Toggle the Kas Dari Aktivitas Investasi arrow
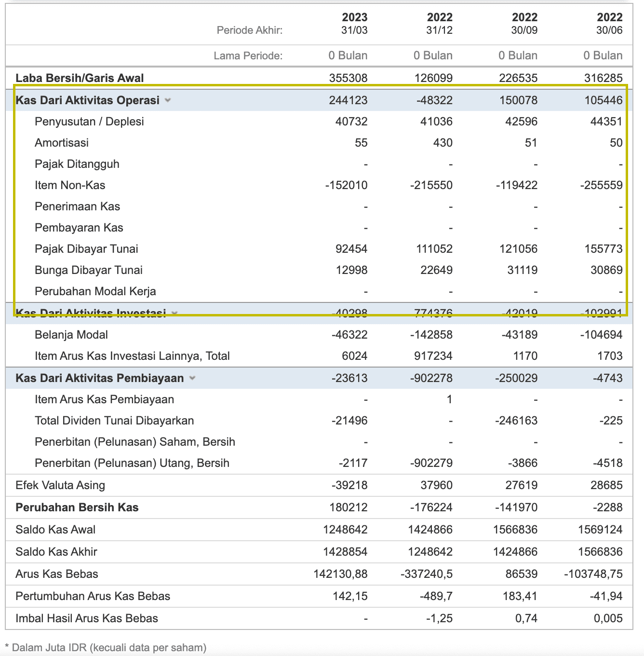Viewport: 644px width, 656px height. point(174,313)
